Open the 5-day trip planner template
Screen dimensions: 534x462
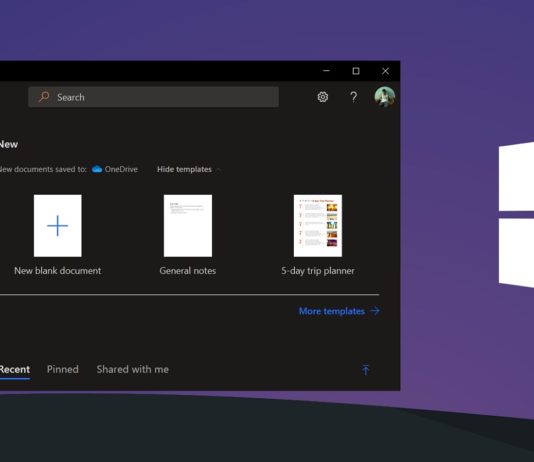tap(318, 225)
